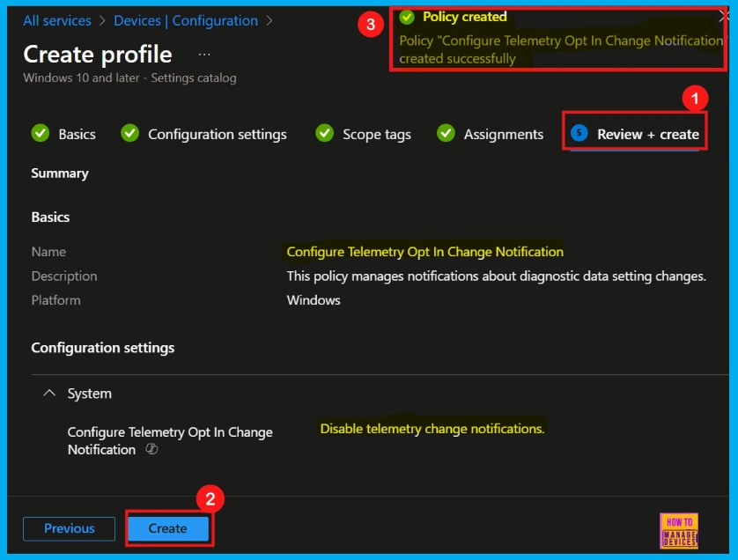
Task: Click the created successfully notification message
Action: pyautogui.click(x=561, y=49)
